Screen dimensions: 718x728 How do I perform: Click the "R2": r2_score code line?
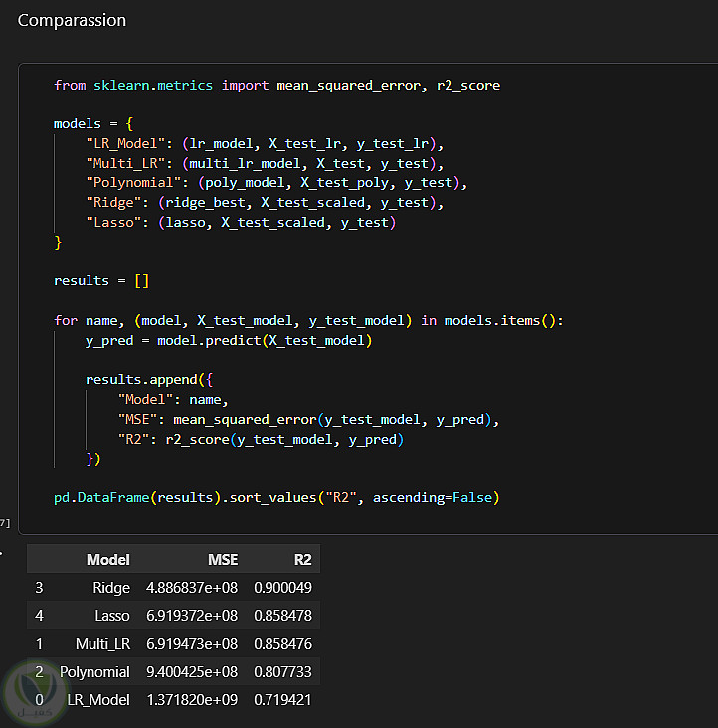(261, 440)
